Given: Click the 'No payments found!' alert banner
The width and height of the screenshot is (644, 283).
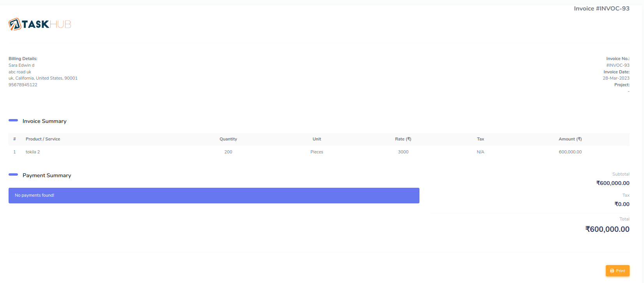Looking at the screenshot, I should pos(214,196).
